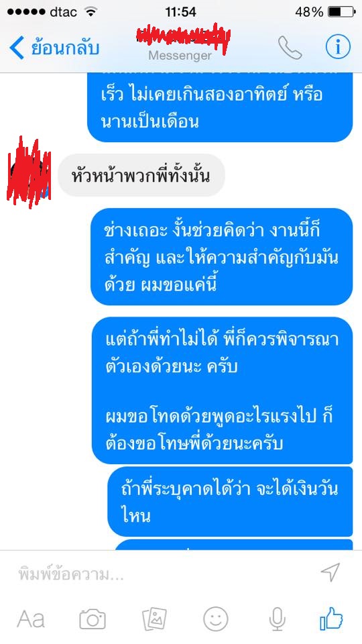
Task: Tap the contact name header above Messenger
Action: 184,38
